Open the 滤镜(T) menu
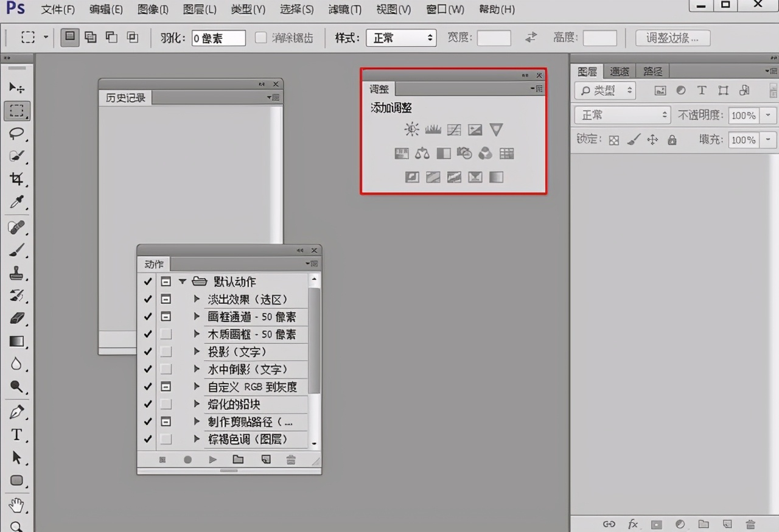This screenshot has width=779, height=532. [344, 10]
